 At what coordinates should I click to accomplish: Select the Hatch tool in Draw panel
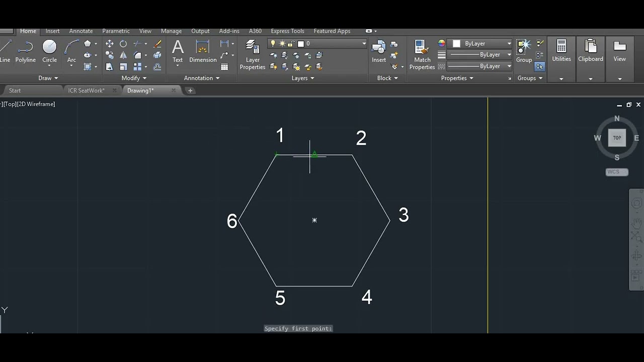point(88,67)
